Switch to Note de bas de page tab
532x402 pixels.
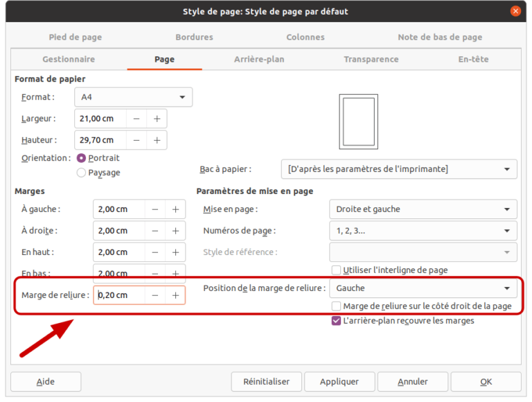coord(440,37)
